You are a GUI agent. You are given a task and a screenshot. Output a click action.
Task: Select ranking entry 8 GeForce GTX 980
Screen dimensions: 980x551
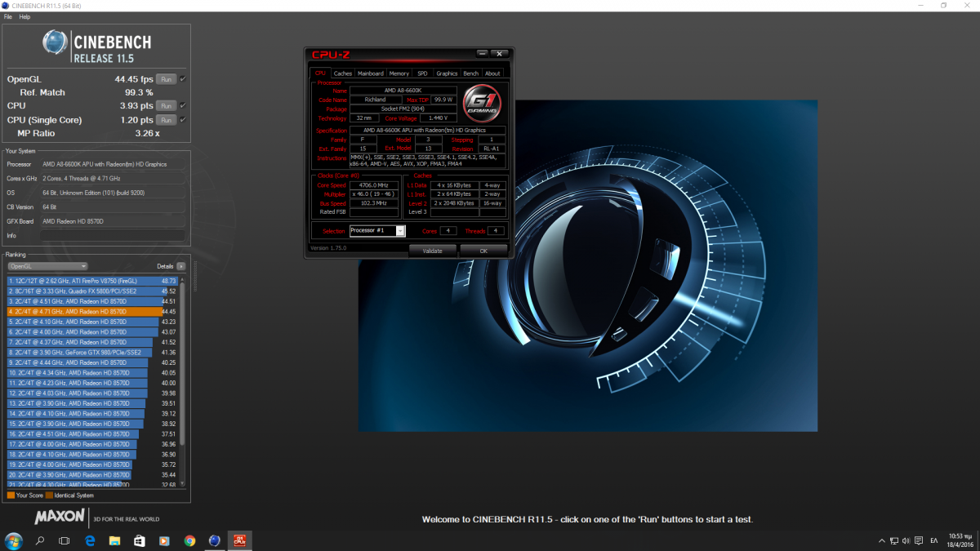[92, 352]
